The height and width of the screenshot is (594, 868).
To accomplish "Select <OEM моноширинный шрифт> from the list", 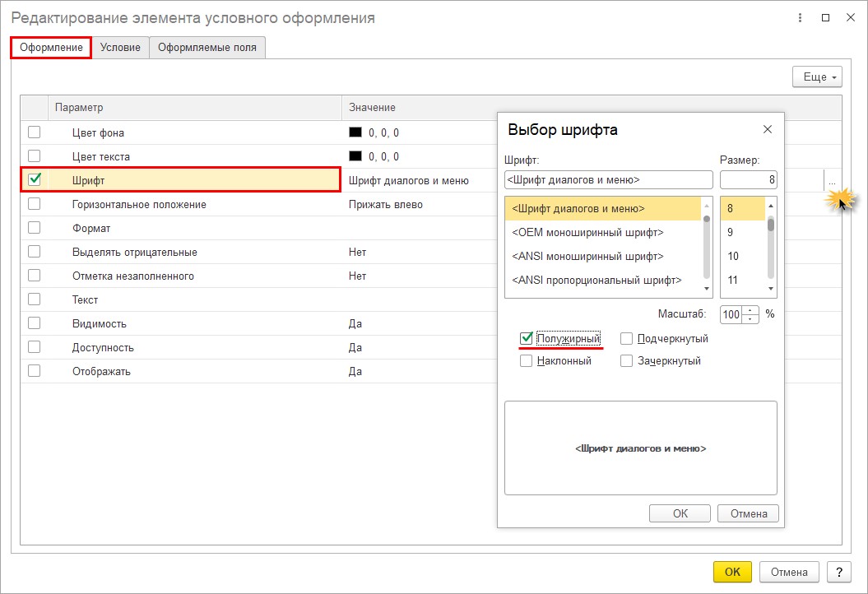I will coord(587,233).
